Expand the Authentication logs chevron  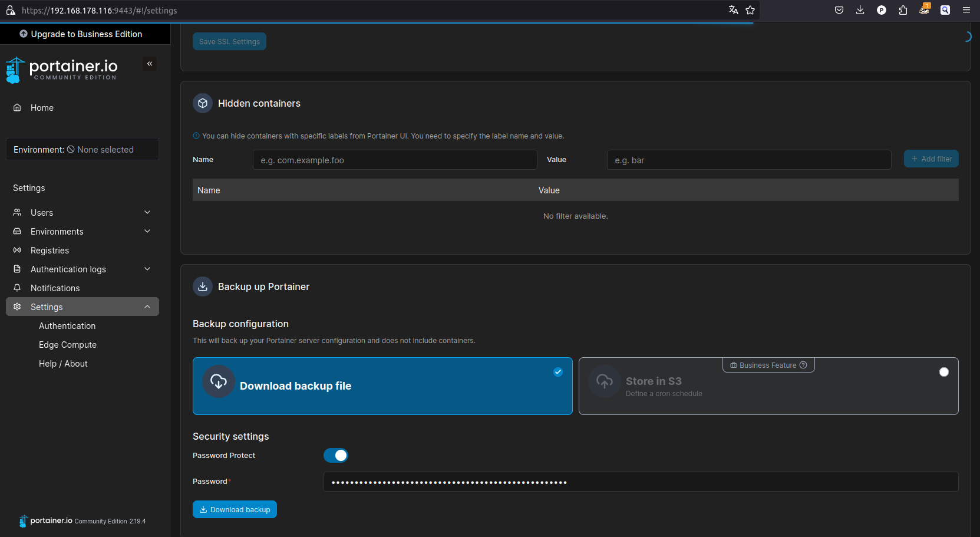coord(147,269)
